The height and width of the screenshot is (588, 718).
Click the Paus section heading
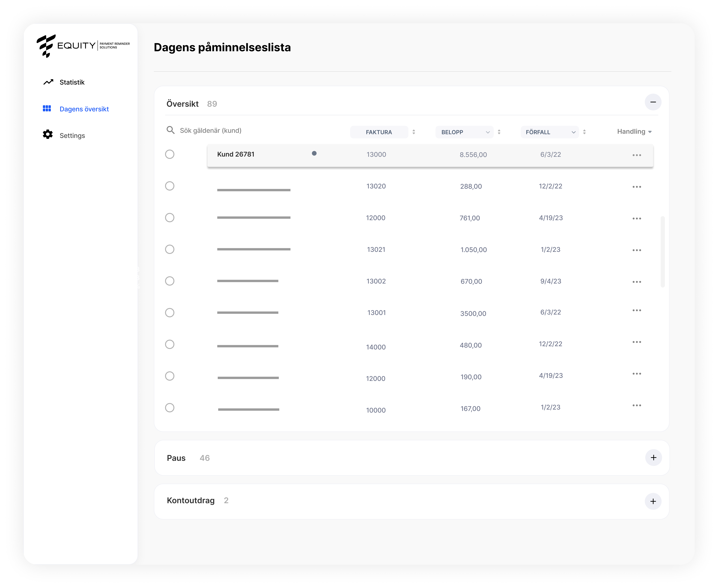[x=176, y=458]
